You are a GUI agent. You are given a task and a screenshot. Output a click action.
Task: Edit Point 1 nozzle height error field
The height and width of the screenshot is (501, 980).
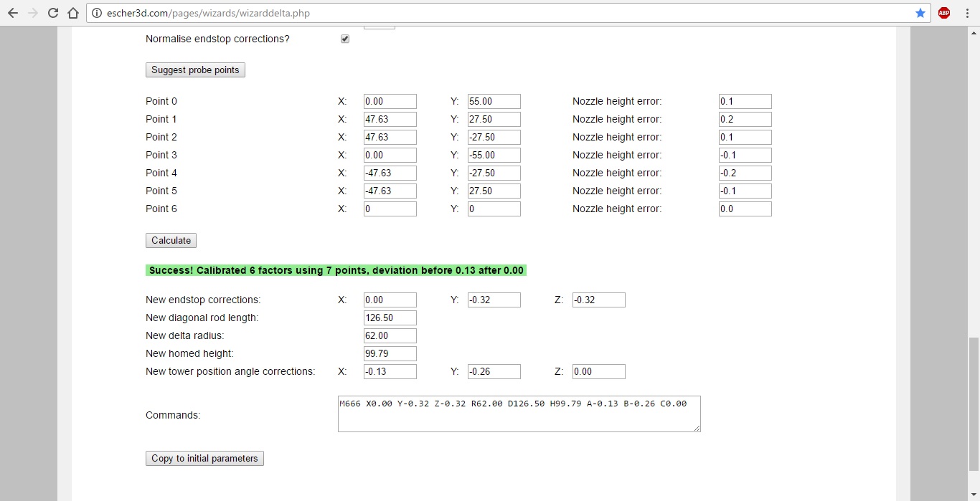(745, 120)
